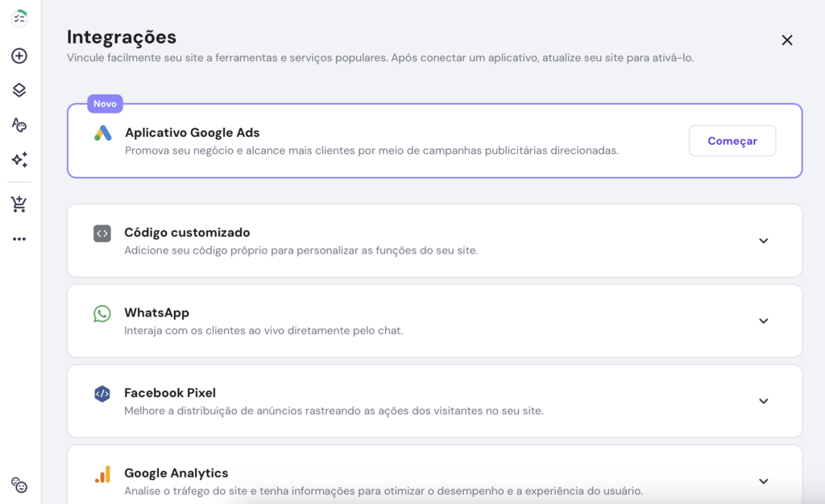Open the website styles icon in sidebar
The image size is (825, 504).
tap(19, 126)
